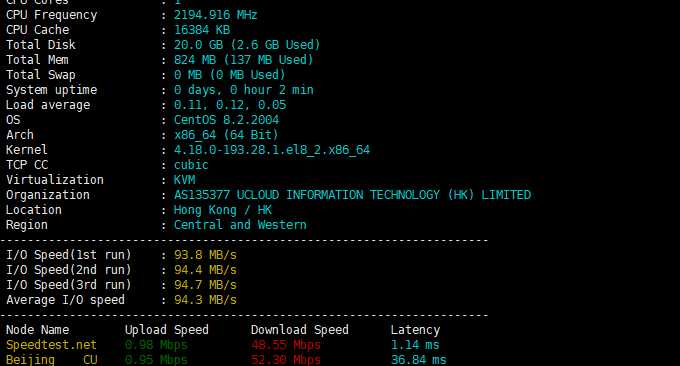680x366 pixels.
Task: Click the Organization label
Action: [x=48, y=195]
